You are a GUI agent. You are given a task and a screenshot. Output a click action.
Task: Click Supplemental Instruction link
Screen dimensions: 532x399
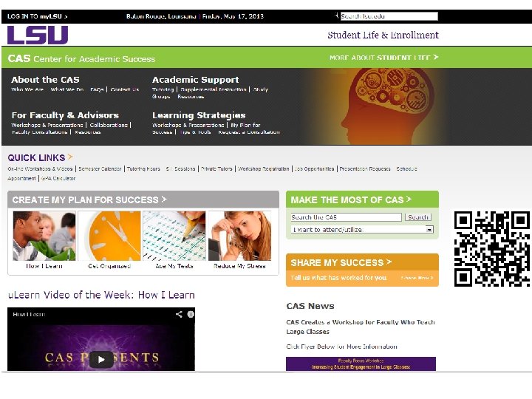(214, 89)
